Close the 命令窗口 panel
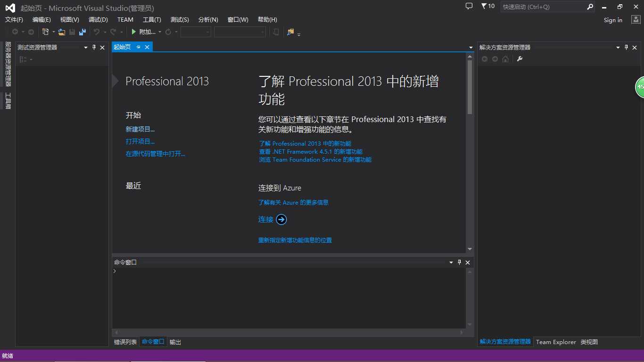644x362 pixels. (468, 262)
